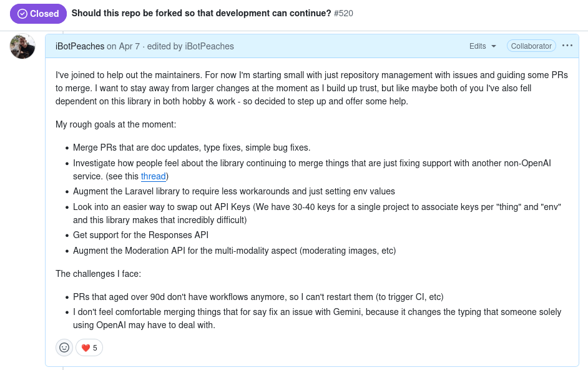The height and width of the screenshot is (370, 588).
Task: Open iBotPeaches profile from the username
Action: click(80, 46)
